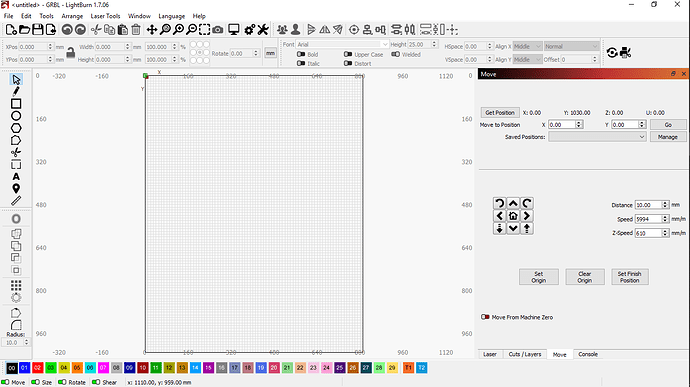Expand the Saved Positions dropdown

click(x=597, y=137)
